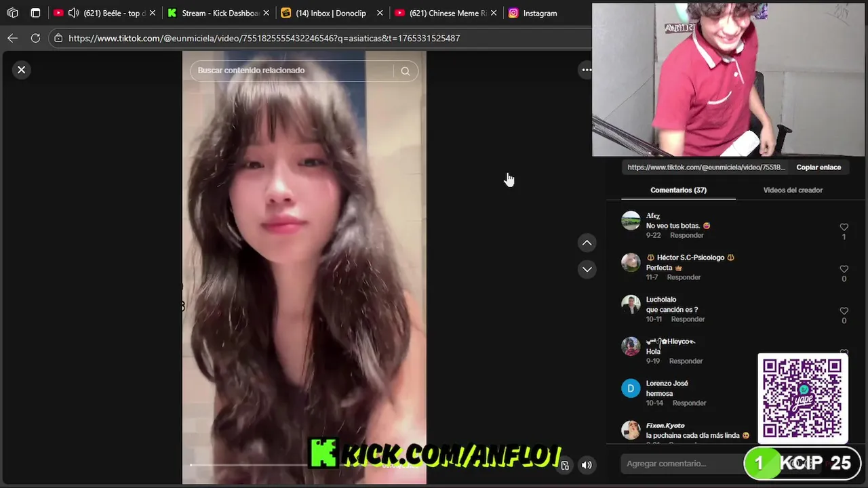Image resolution: width=868 pixels, height=488 pixels.
Task: Reply to the 'No veo tus botas' comment
Action: tap(687, 235)
